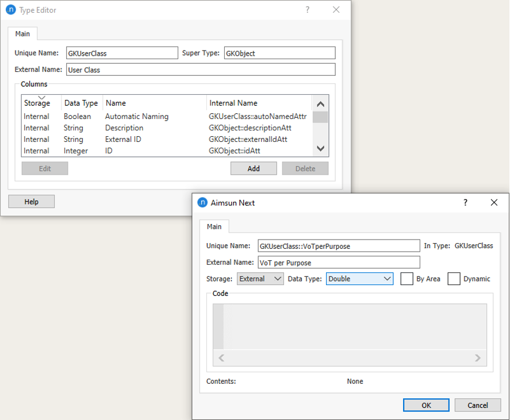The height and width of the screenshot is (420, 510).
Task: Click the External Name field VoT per Purpose
Action: point(339,263)
